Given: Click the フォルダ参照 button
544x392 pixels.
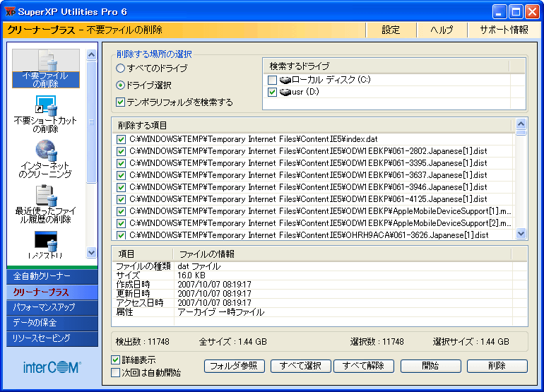Looking at the screenshot, I should tap(234, 366).
